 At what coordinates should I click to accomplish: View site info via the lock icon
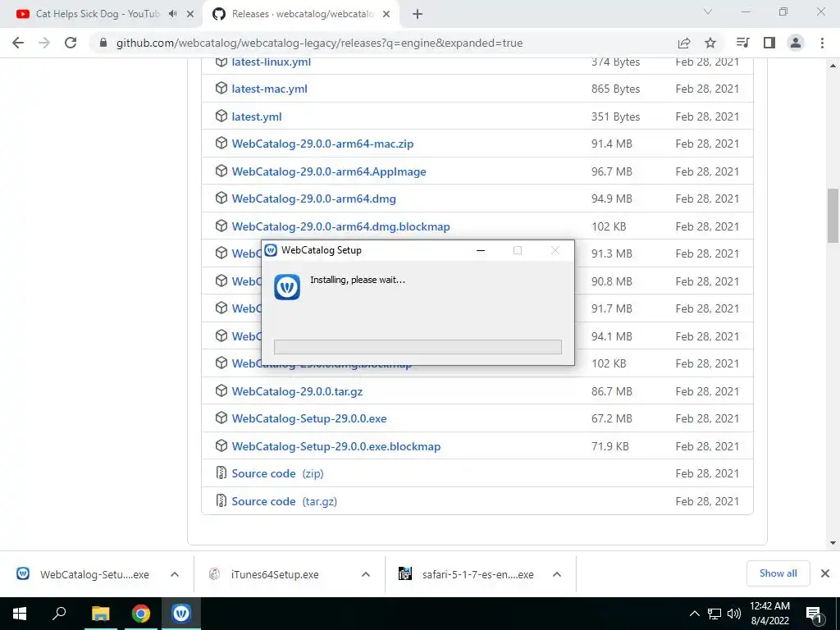point(103,43)
